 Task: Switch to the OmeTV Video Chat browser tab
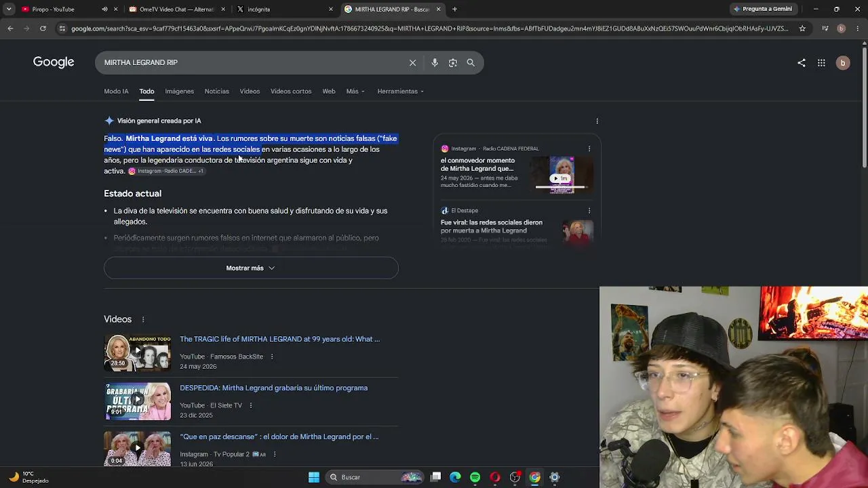tap(176, 9)
